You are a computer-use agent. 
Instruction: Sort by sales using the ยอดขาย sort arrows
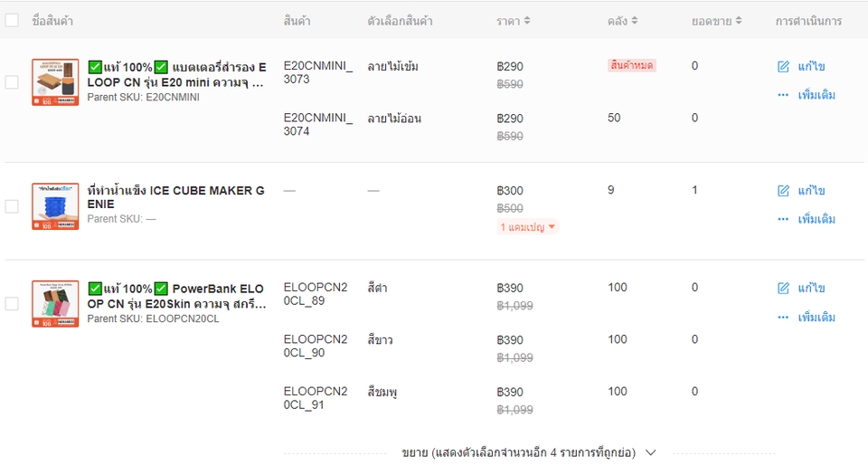(x=739, y=21)
